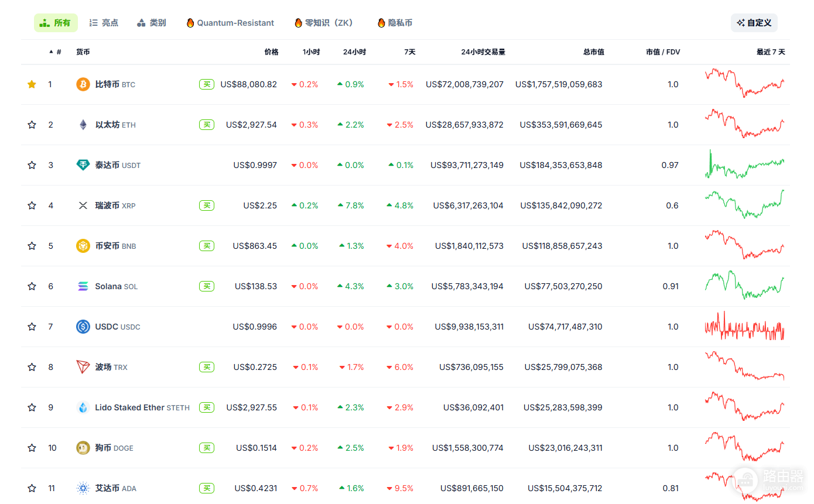Click the TRON TRX coin logo

(83, 367)
